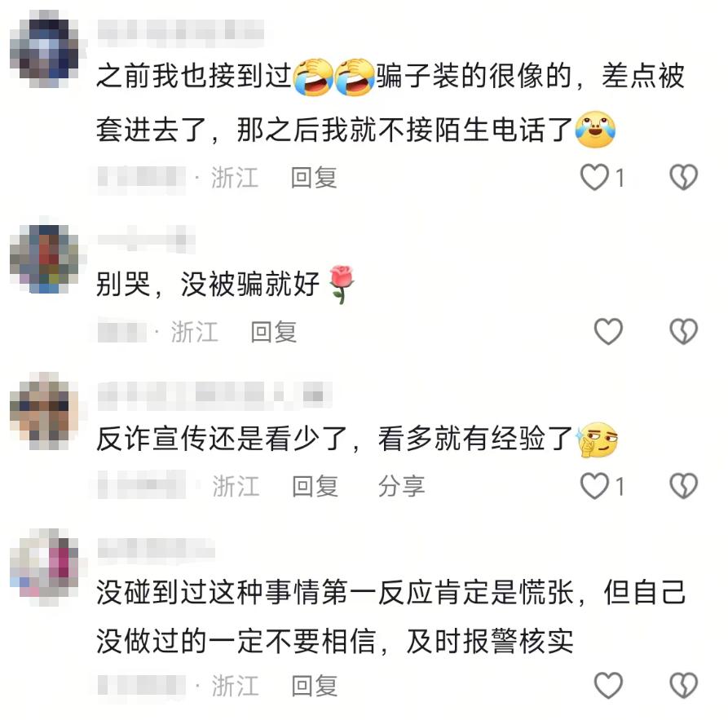Reply to the '反诈宣传还是看少了' comment

point(315,486)
